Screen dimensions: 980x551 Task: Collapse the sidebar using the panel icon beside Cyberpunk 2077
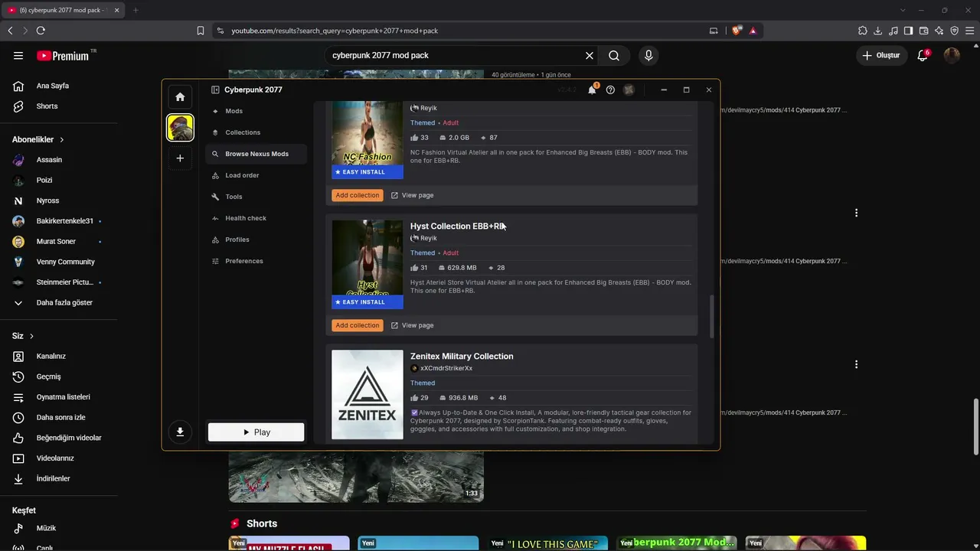(215, 90)
